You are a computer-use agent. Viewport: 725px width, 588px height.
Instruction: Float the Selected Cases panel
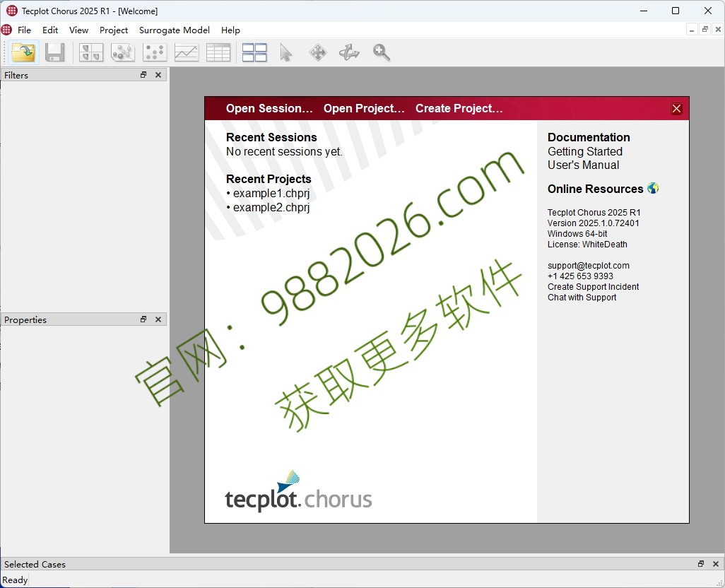[701, 564]
